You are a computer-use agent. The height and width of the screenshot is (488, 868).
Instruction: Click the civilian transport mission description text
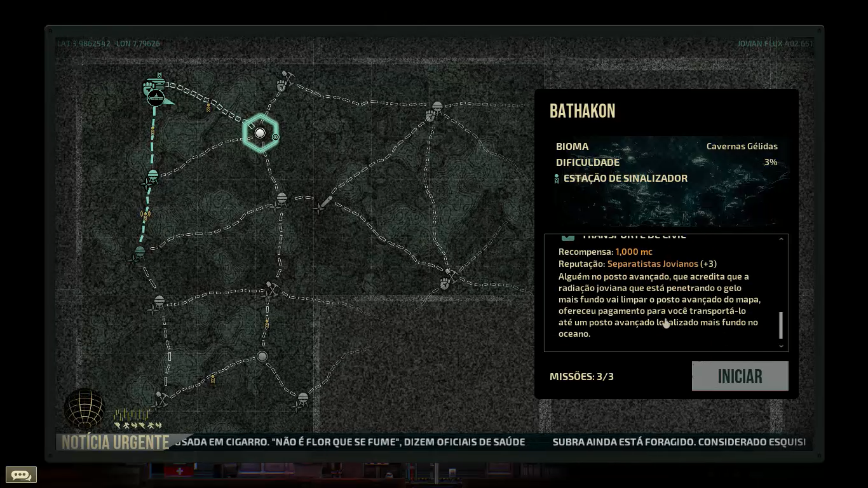(659, 305)
